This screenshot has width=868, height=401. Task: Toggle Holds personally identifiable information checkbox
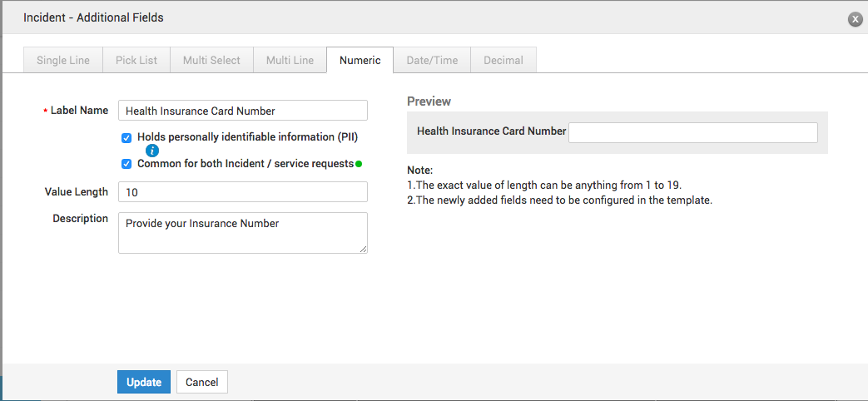click(126, 137)
